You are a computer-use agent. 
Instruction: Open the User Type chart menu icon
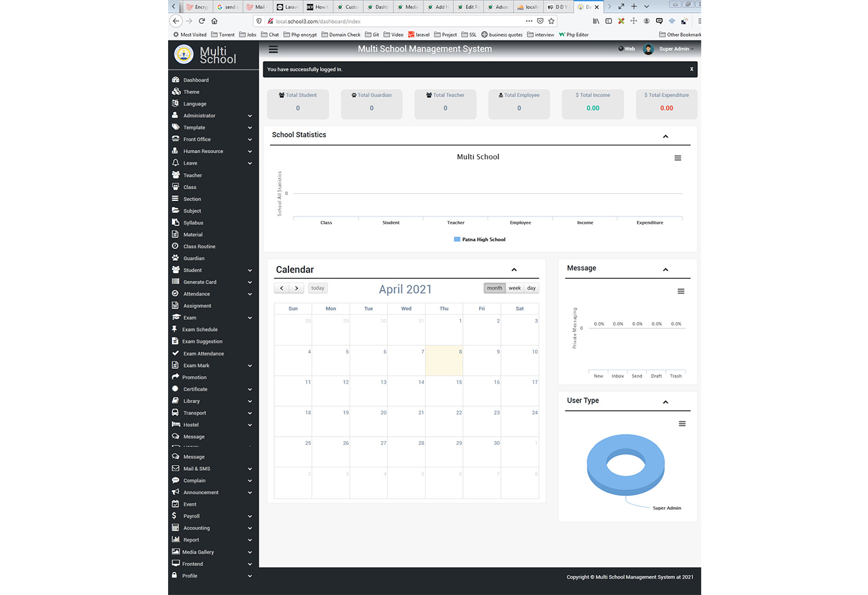pyautogui.click(x=681, y=424)
